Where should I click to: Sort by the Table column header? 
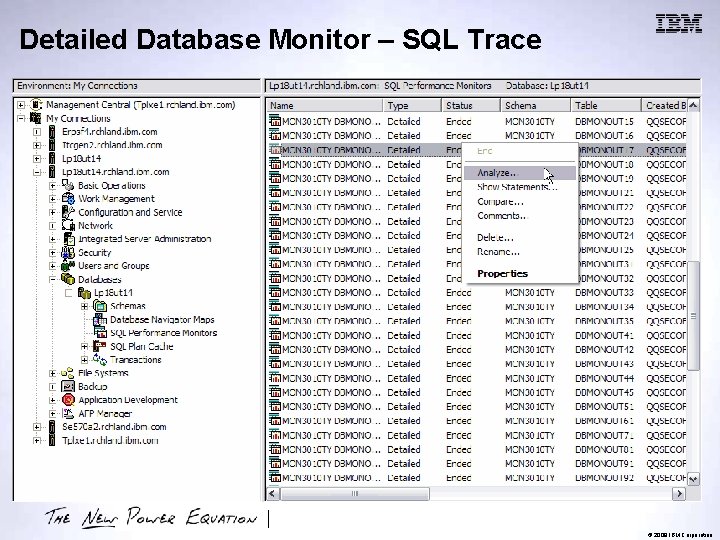coord(606,105)
